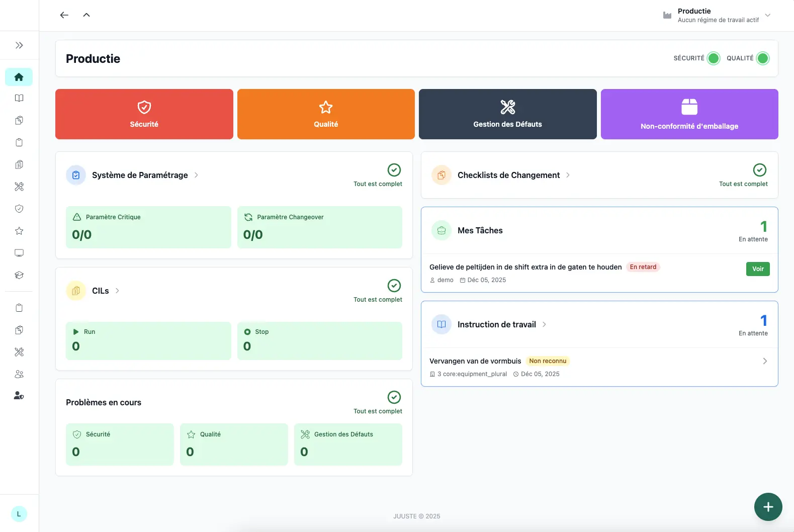This screenshot has width=794, height=532.
Task: Click the 'Problèmes en cours' heading
Action: tap(104, 402)
